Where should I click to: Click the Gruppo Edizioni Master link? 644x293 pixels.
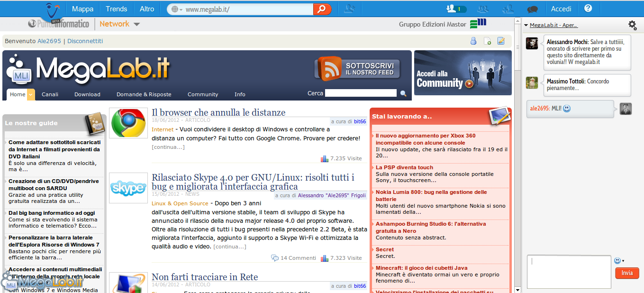pyautogui.click(x=432, y=24)
